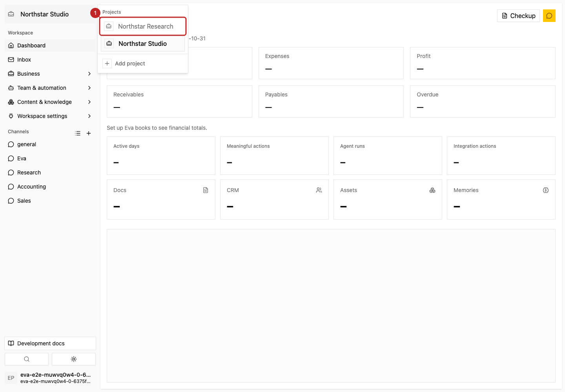This screenshot has width=565, height=392.
Task: Go to the Dashboard page
Action: [x=50, y=45]
